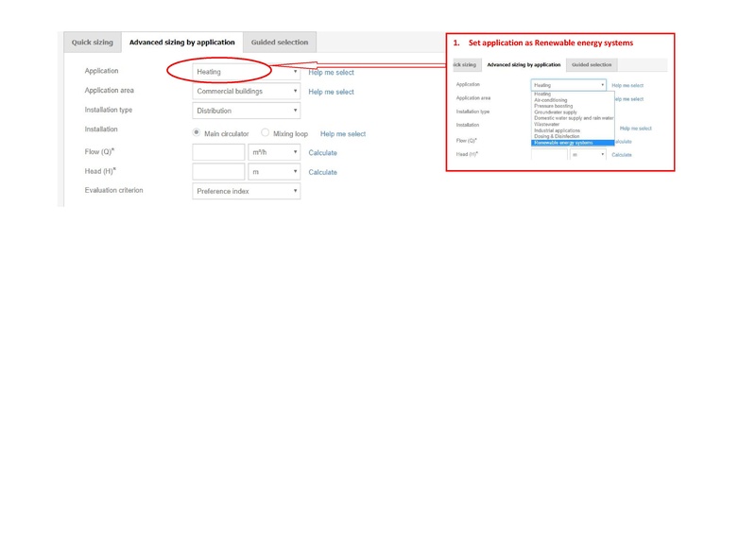This screenshot has width=756, height=535.
Task: Click Help me select beside Mixing loop
Action: tap(343, 134)
